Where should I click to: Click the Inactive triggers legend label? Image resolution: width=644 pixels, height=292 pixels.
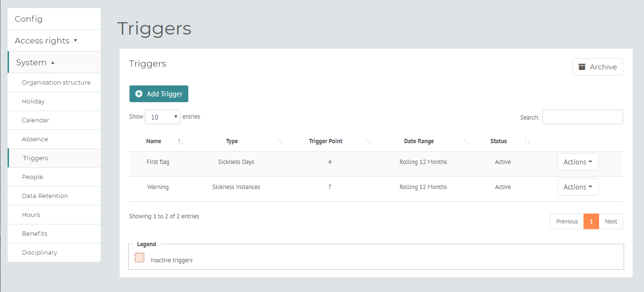pyautogui.click(x=172, y=260)
